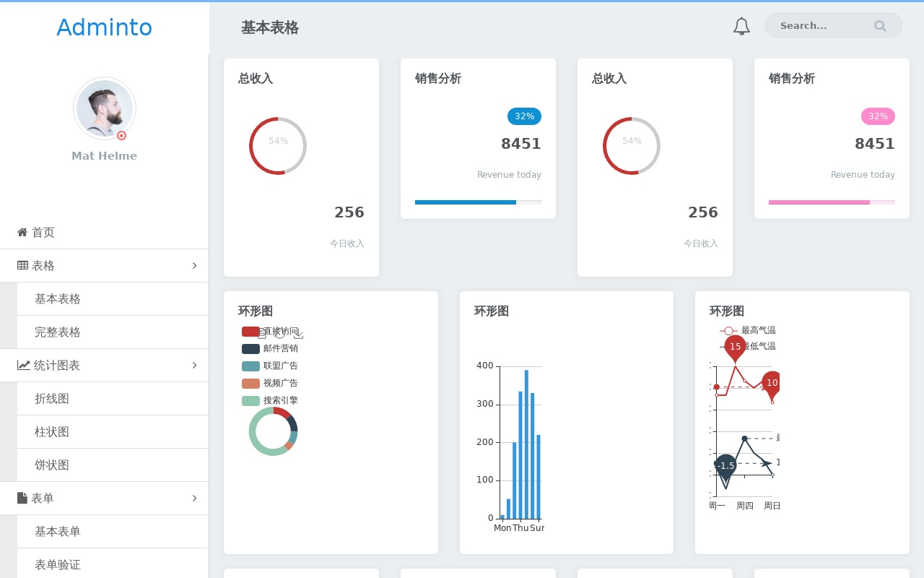Click the 周一 x-axis label
Screen dimensions: 924x578
tap(717, 506)
